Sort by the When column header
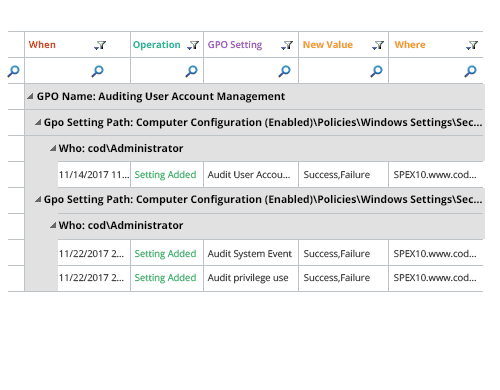 (x=42, y=45)
